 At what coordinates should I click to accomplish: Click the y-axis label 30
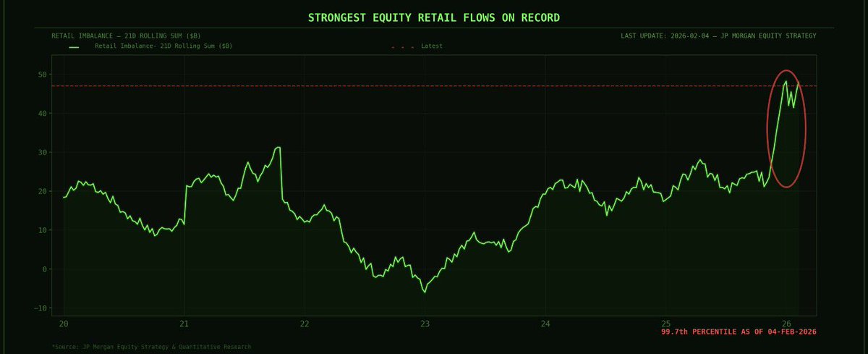tap(42, 153)
